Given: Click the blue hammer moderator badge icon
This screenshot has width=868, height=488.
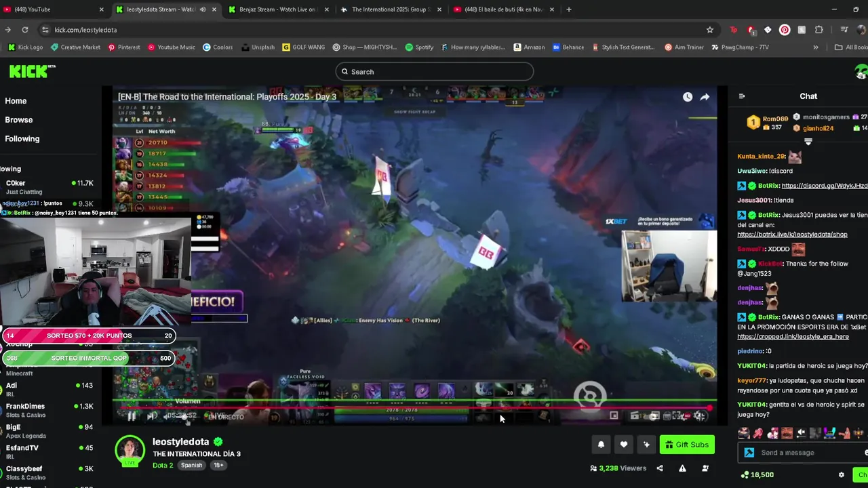Looking at the screenshot, I should tap(749, 453).
